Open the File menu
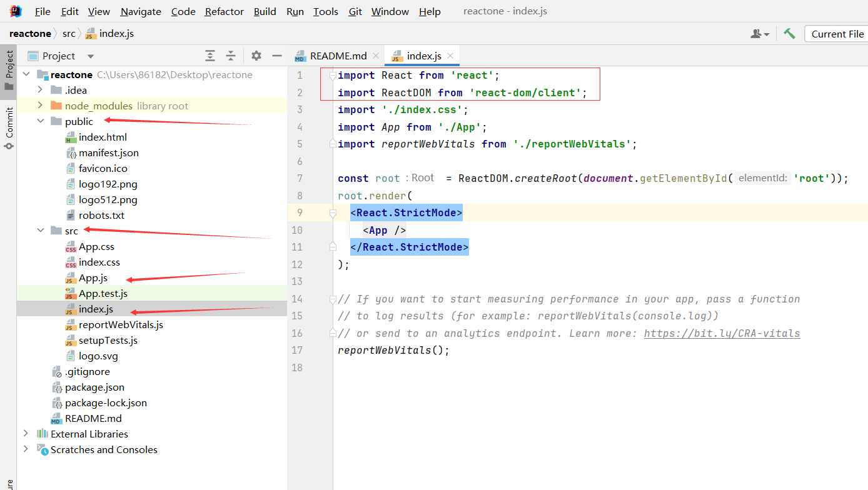 pos(43,11)
